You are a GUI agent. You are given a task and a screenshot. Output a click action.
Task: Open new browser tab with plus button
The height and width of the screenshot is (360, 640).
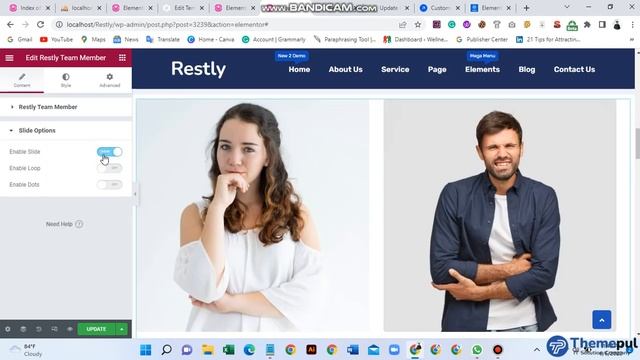tap(527, 8)
